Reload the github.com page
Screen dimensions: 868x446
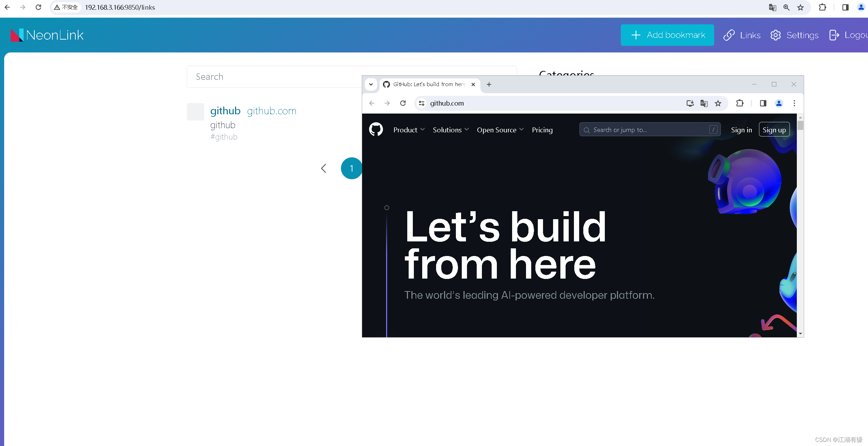[x=403, y=103]
